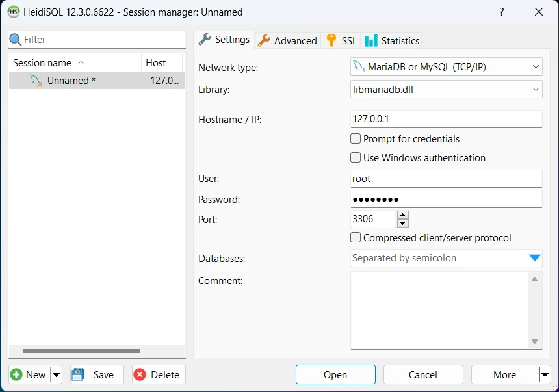Click the Host column header
This screenshot has height=392, width=559.
pyautogui.click(x=162, y=63)
